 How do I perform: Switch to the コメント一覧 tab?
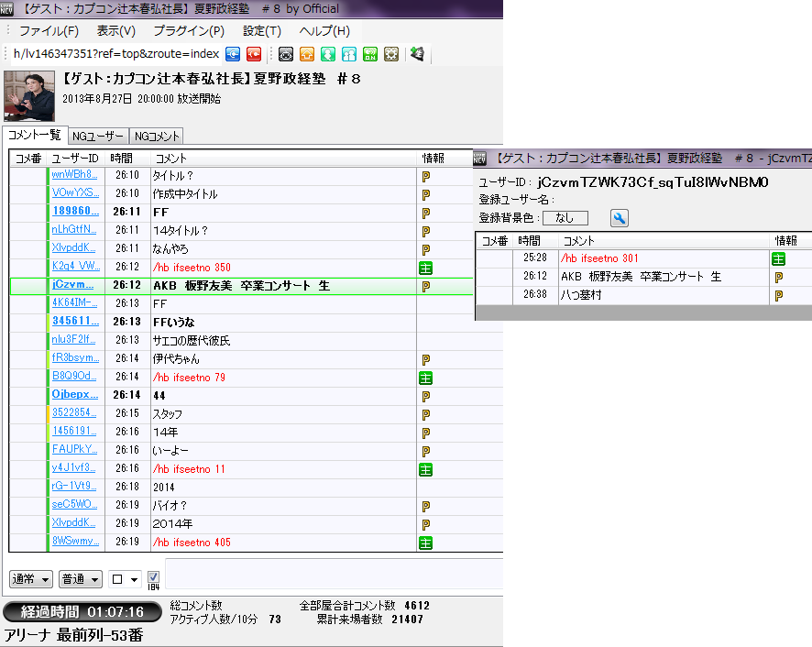[34, 135]
